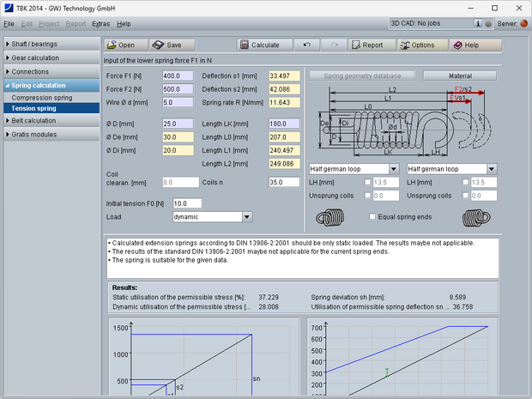This screenshot has width=532, height=399.
Task: Select Compression spring in the sidebar
Action: click(x=42, y=98)
